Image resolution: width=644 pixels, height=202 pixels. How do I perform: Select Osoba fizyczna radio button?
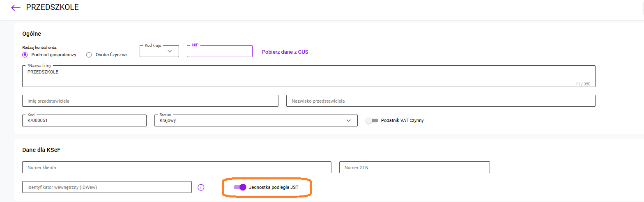[x=89, y=55]
